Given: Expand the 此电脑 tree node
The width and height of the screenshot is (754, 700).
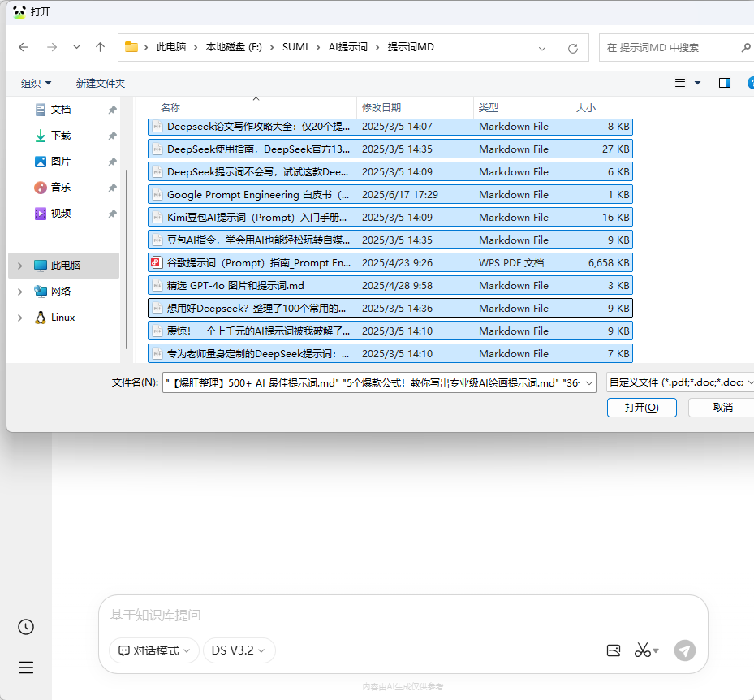Looking at the screenshot, I should pos(20,266).
